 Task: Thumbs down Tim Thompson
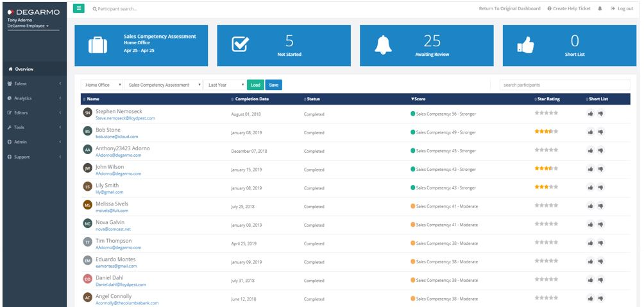pos(600,243)
